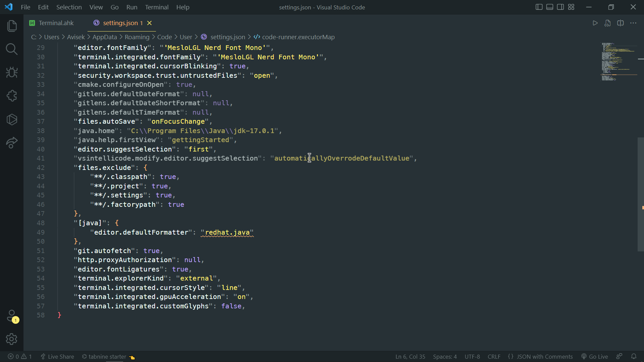This screenshot has width=644, height=362.
Task: Click the vertical scrollbar thumb
Action: coord(640,194)
